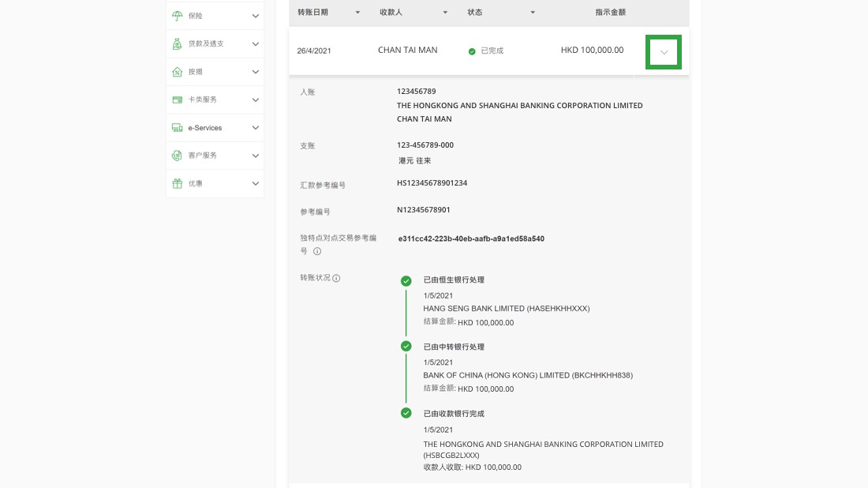The image size is (868, 488).
Task: Click BANK OF CHINA (HONG KONG) LIMITED text
Action: tap(528, 376)
